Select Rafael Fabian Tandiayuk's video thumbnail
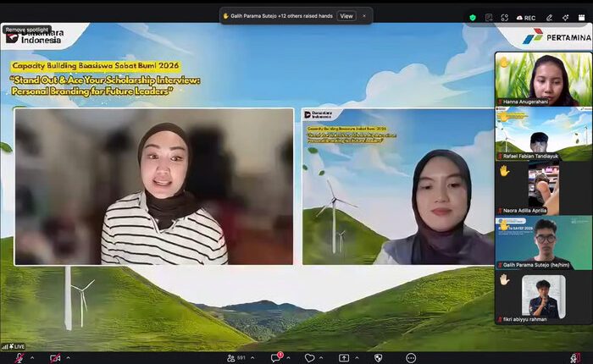Image resolution: width=593 pixels, height=364 pixels. click(x=544, y=134)
